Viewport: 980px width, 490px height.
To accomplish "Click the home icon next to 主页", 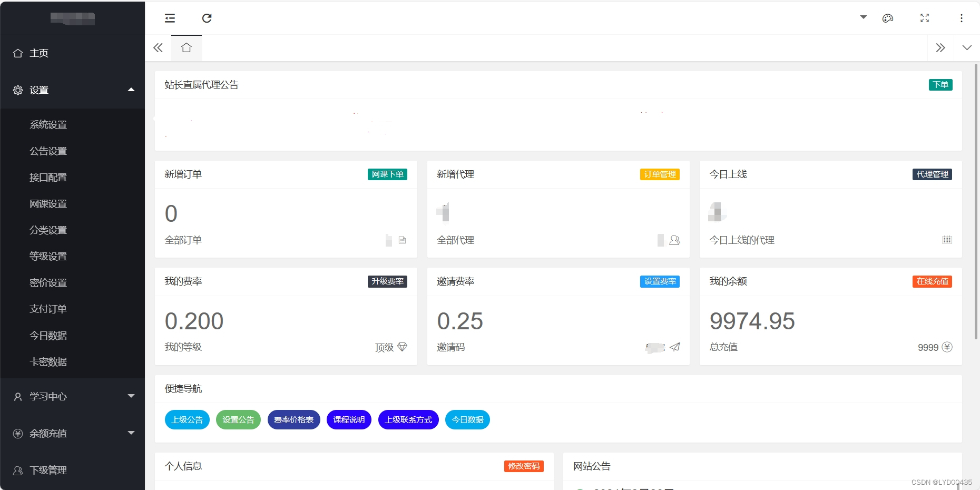I will pos(18,53).
